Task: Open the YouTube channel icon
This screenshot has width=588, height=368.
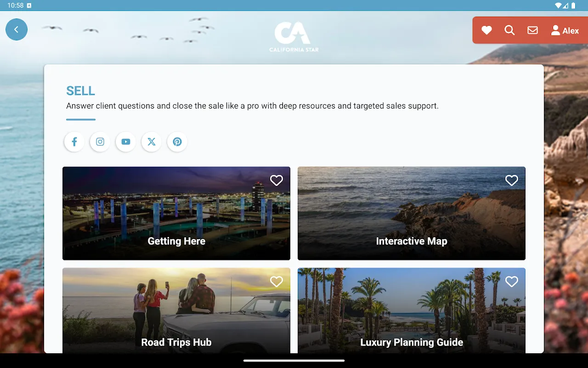Action: 126,142
